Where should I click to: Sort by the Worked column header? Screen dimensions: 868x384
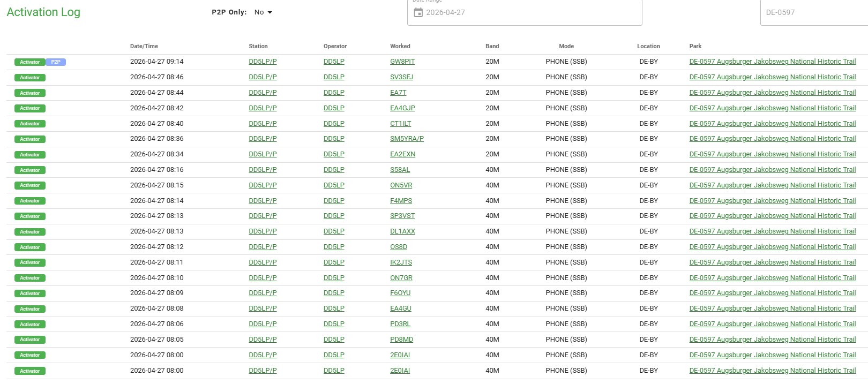[400, 46]
